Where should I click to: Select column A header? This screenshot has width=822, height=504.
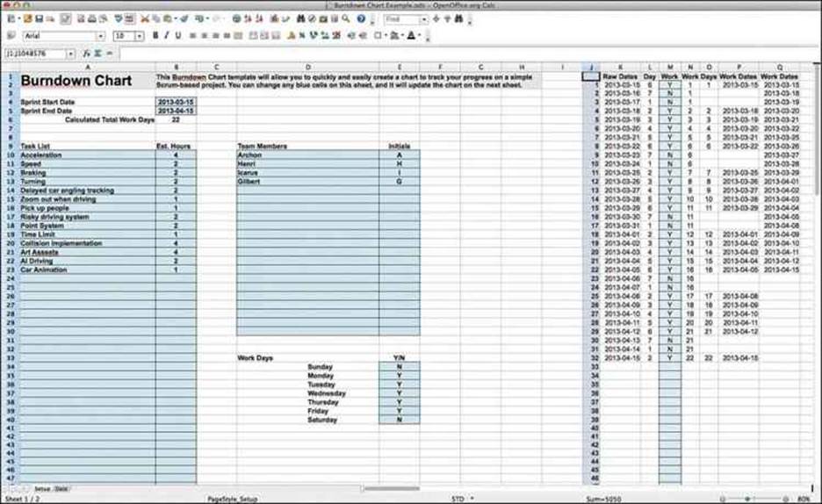(x=88, y=67)
